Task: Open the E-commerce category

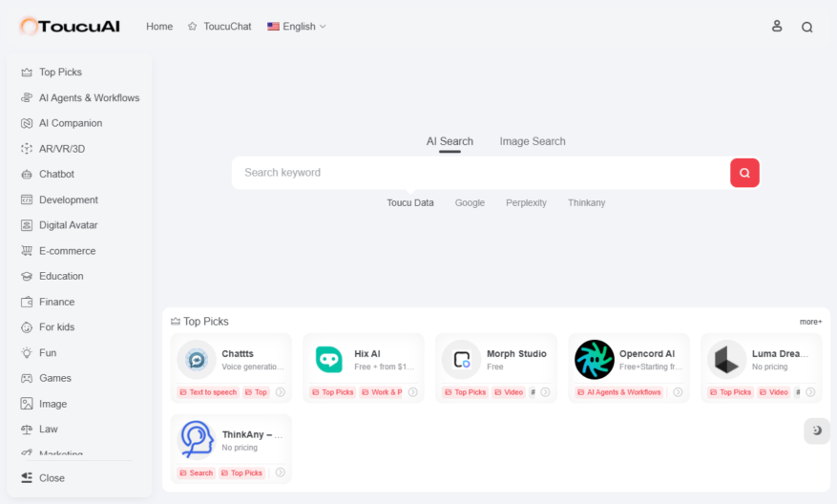Action: (58, 251)
